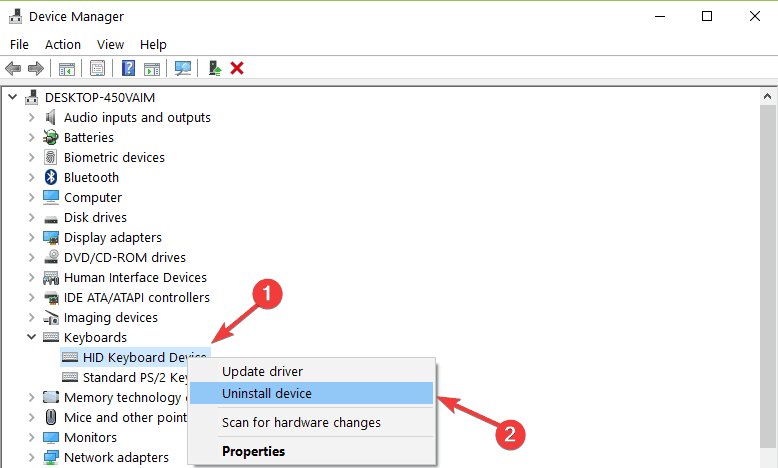Scan for hardware changes using the monitor icon
778x468 pixels.
pyautogui.click(x=183, y=68)
